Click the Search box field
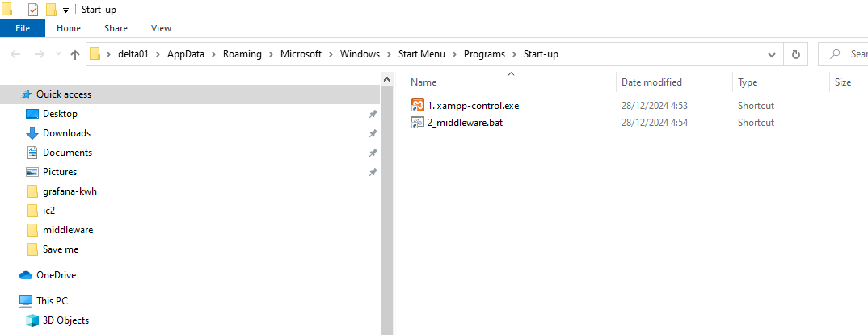The height and width of the screenshot is (335, 868). [849, 54]
